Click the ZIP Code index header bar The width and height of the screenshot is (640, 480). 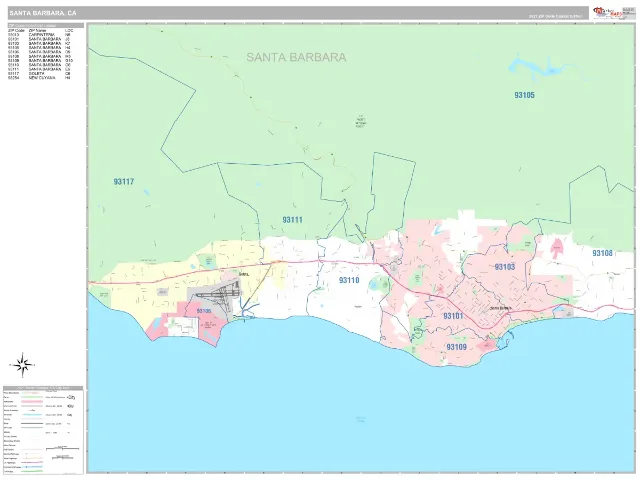pos(46,26)
